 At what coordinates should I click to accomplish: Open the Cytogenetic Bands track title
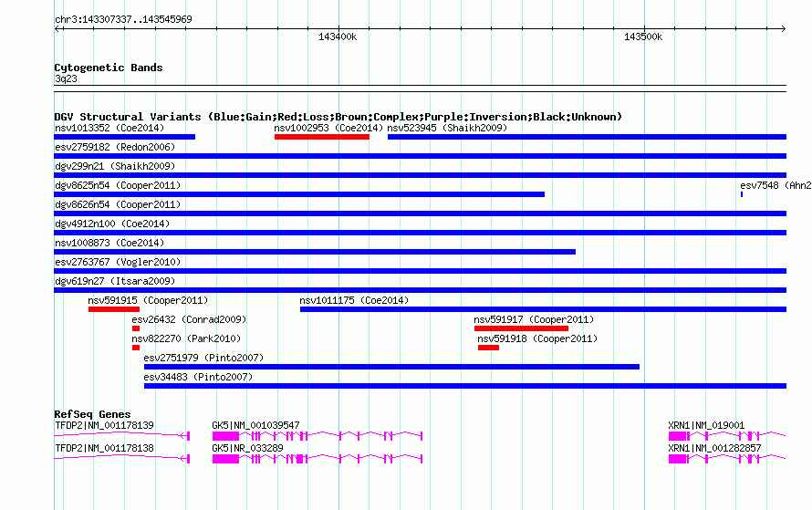click(109, 68)
